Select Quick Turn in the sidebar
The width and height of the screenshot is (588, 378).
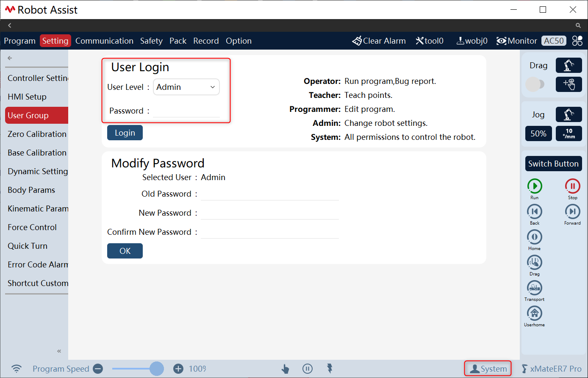pos(37,246)
